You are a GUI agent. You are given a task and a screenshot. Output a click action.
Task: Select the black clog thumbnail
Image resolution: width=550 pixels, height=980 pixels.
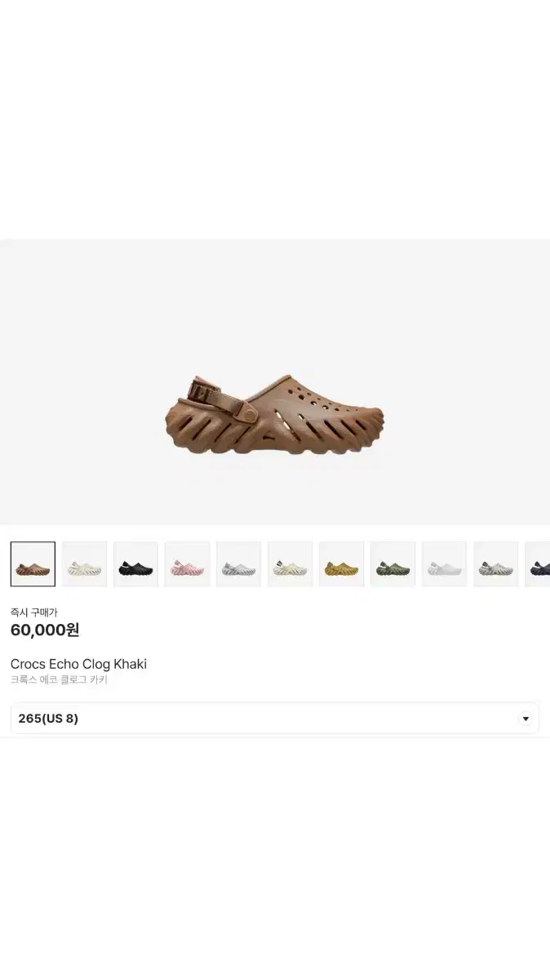[135, 564]
